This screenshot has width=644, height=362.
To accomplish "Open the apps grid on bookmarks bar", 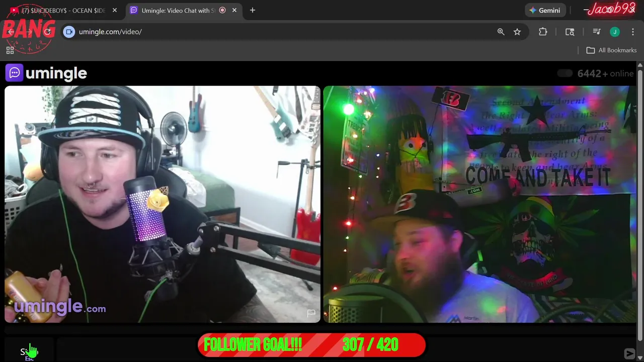I will pyautogui.click(x=10, y=50).
